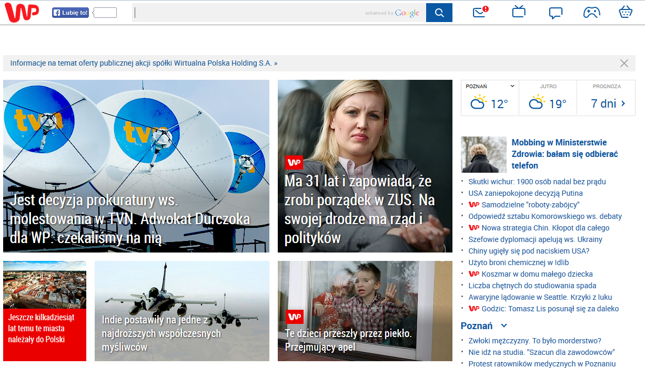This screenshot has width=645, height=368.
Task: Click the Facebook like count box
Action: [x=105, y=13]
